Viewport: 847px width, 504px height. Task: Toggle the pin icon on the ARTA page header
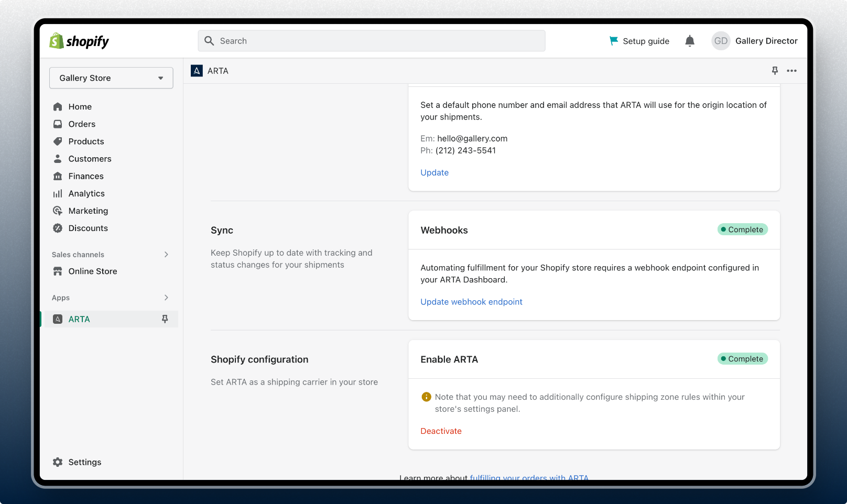point(775,71)
